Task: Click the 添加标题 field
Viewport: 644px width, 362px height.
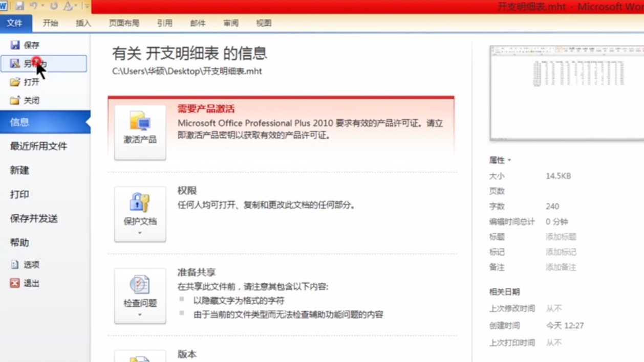Action: [x=561, y=237]
